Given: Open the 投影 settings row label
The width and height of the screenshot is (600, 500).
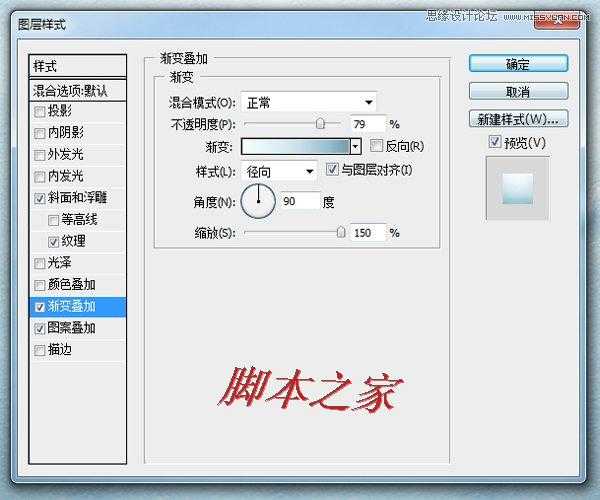Looking at the screenshot, I should click(x=60, y=111).
